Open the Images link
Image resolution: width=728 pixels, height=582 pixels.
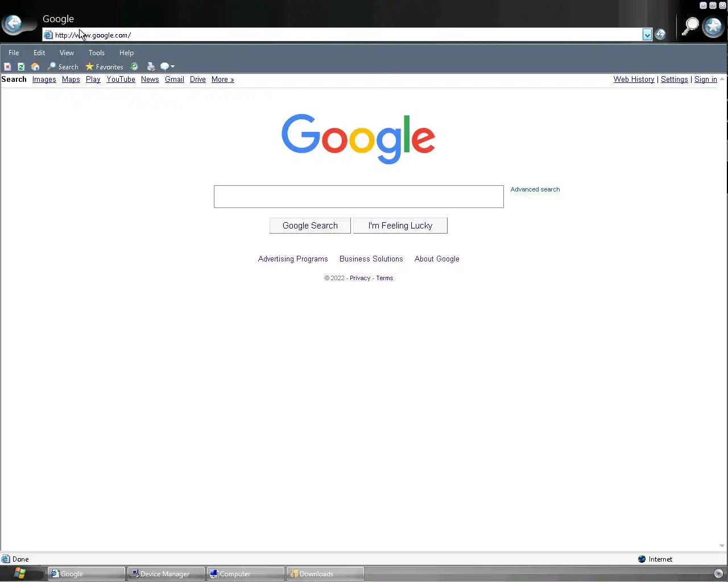pos(44,80)
